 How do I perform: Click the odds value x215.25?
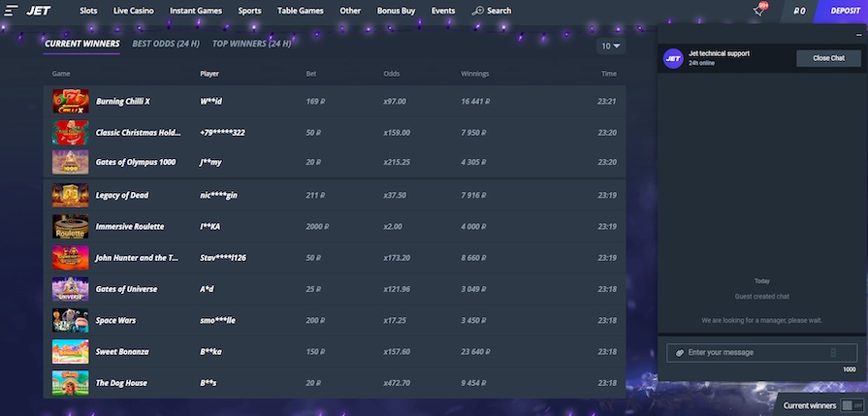coord(397,162)
